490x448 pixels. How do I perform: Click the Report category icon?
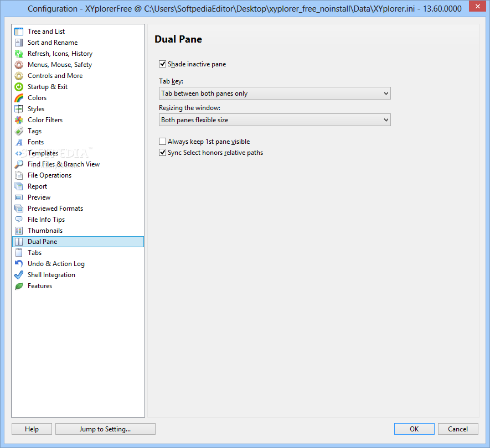[19, 186]
